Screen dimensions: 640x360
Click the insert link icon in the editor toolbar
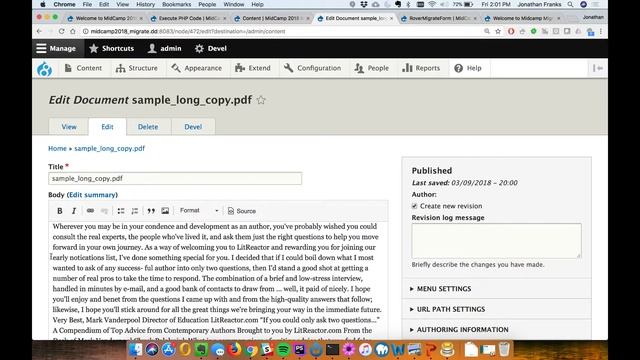coord(90,211)
